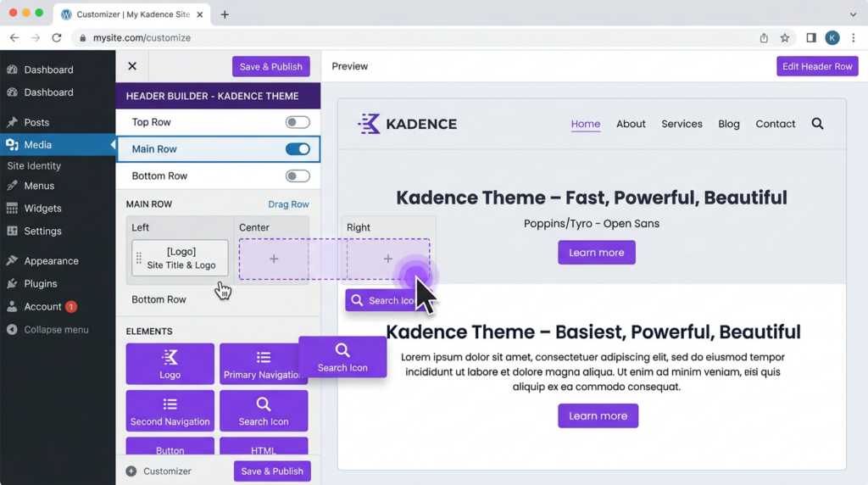Close the customizer panel with X
Viewport: 868px width, 485px height.
(132, 66)
